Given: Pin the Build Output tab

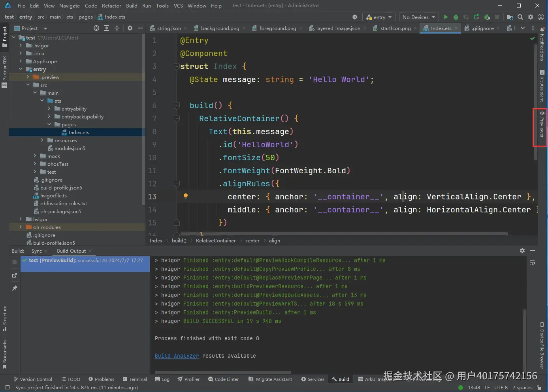Looking at the screenshot, I should [15, 288].
